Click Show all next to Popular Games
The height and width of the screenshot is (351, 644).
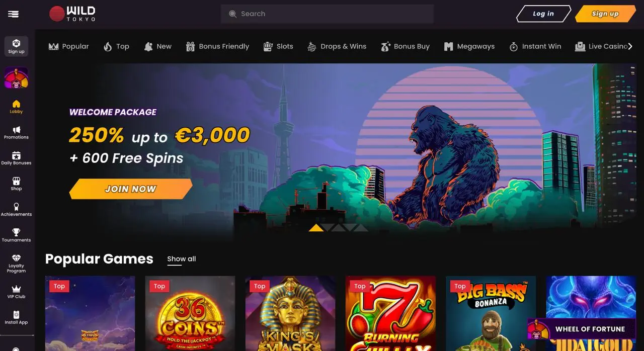click(182, 259)
